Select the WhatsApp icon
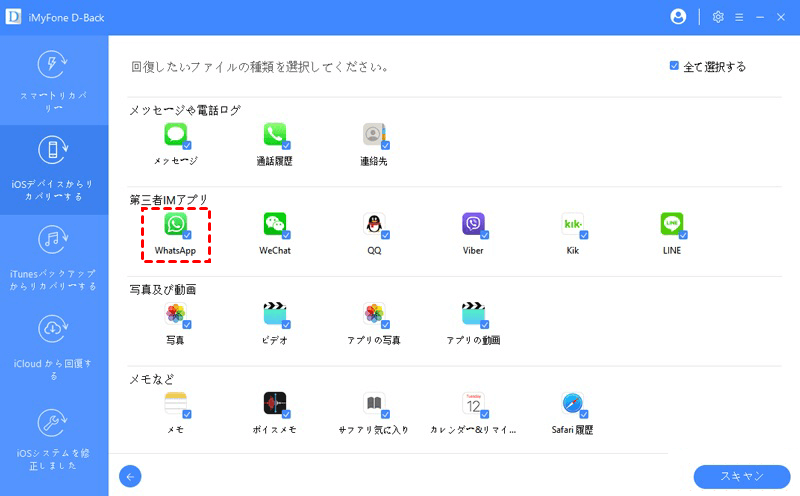This screenshot has width=800, height=496. [x=175, y=223]
